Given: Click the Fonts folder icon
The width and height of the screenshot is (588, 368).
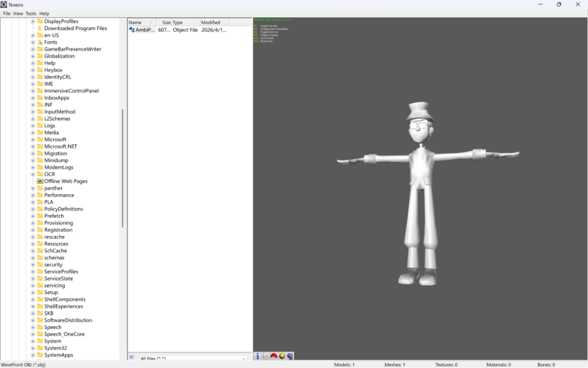Looking at the screenshot, I should (40, 42).
